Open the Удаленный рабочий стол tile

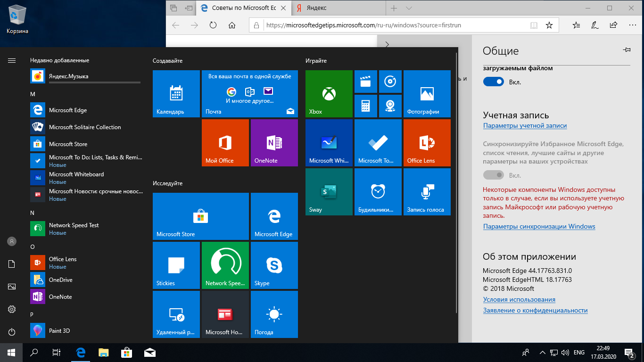point(176,314)
